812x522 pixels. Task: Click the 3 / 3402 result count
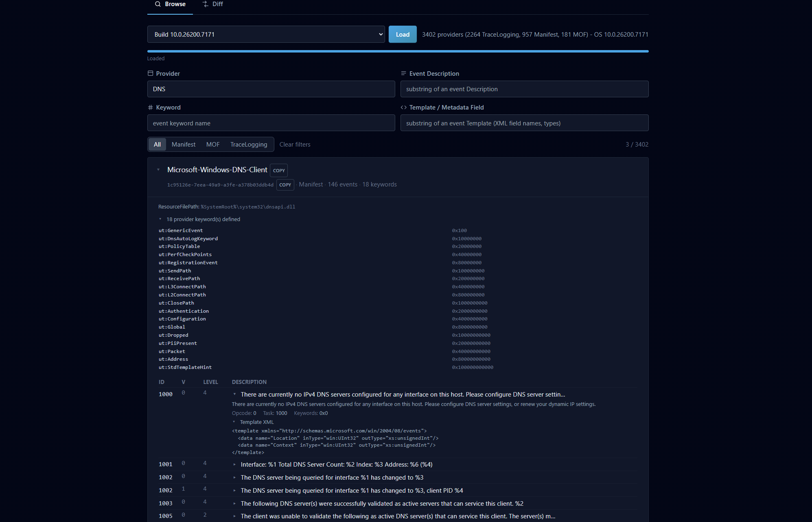coord(637,145)
